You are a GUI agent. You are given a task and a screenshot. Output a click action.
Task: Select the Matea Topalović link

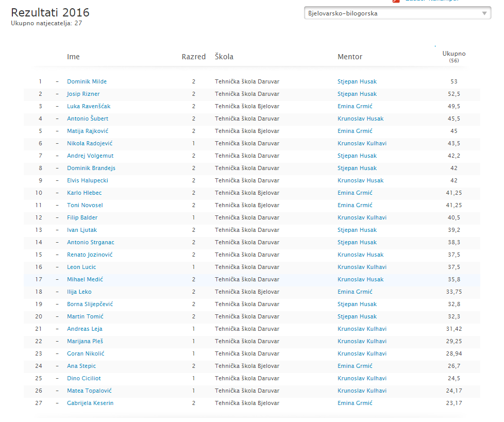coord(89,391)
